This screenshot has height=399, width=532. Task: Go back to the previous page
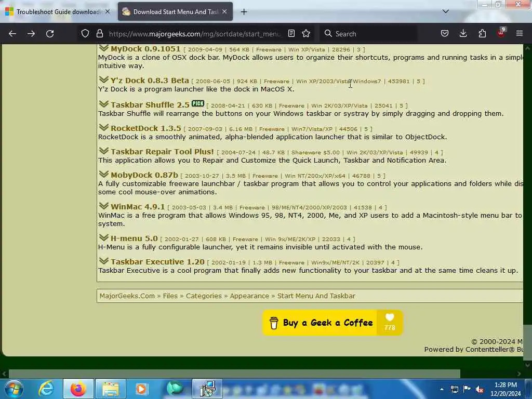(x=12, y=34)
